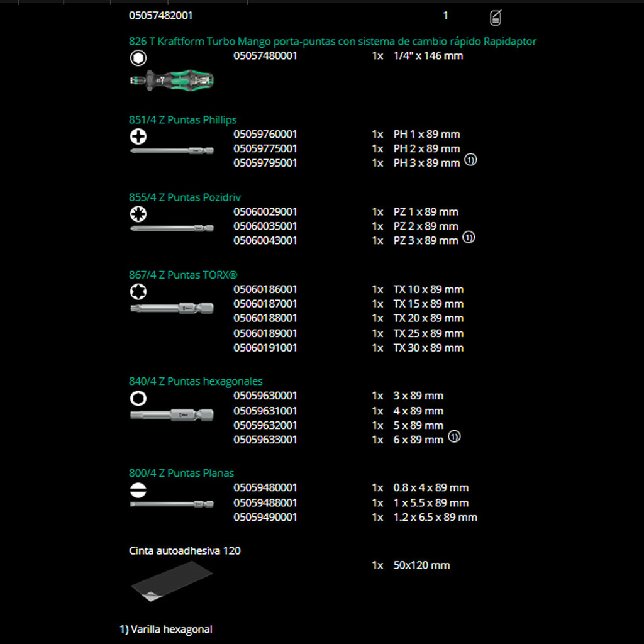Viewport: 644px width, 644px height.
Task: Select article number 05057480001
Action: (265, 56)
